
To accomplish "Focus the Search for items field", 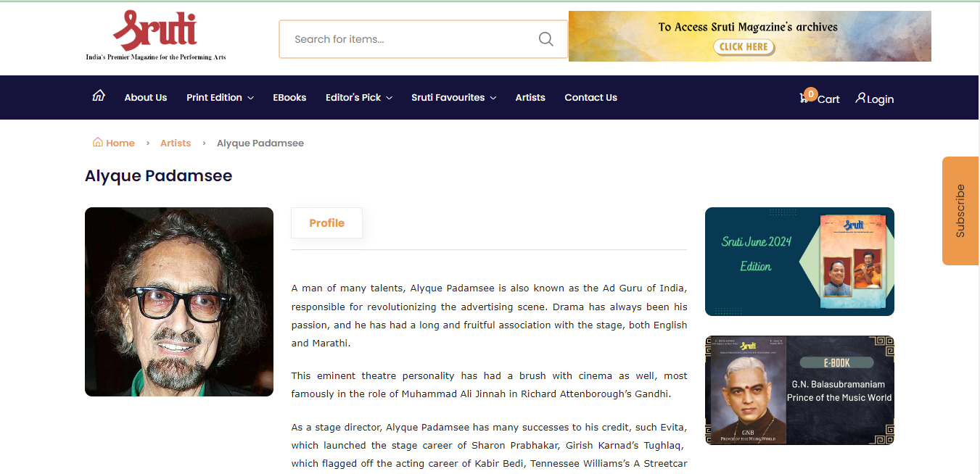I will coord(413,39).
